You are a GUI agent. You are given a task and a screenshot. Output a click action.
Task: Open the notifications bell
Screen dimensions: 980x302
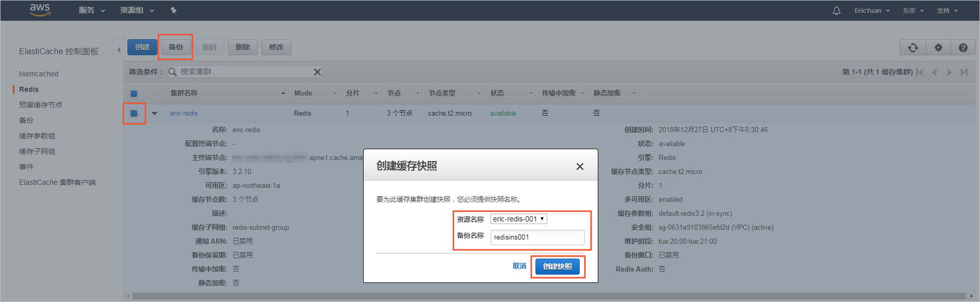(837, 10)
